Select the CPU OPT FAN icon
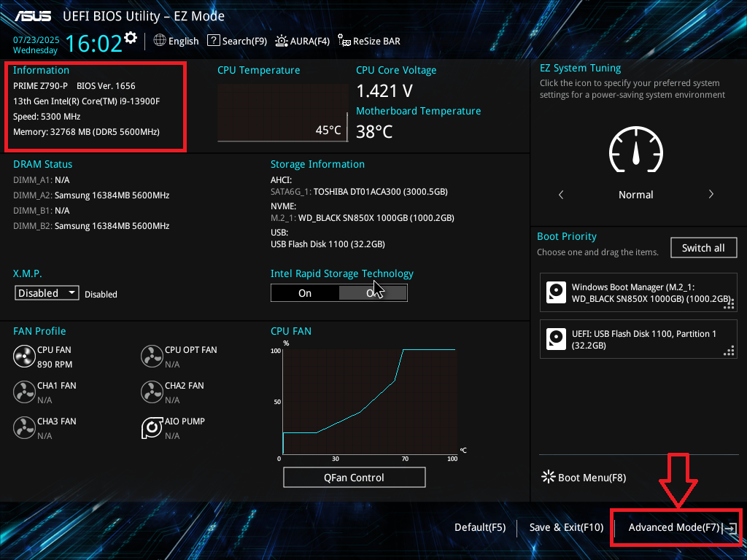 point(152,356)
